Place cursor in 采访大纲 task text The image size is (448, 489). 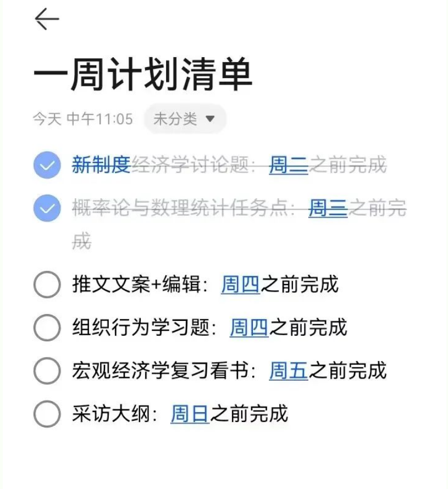[114, 414]
